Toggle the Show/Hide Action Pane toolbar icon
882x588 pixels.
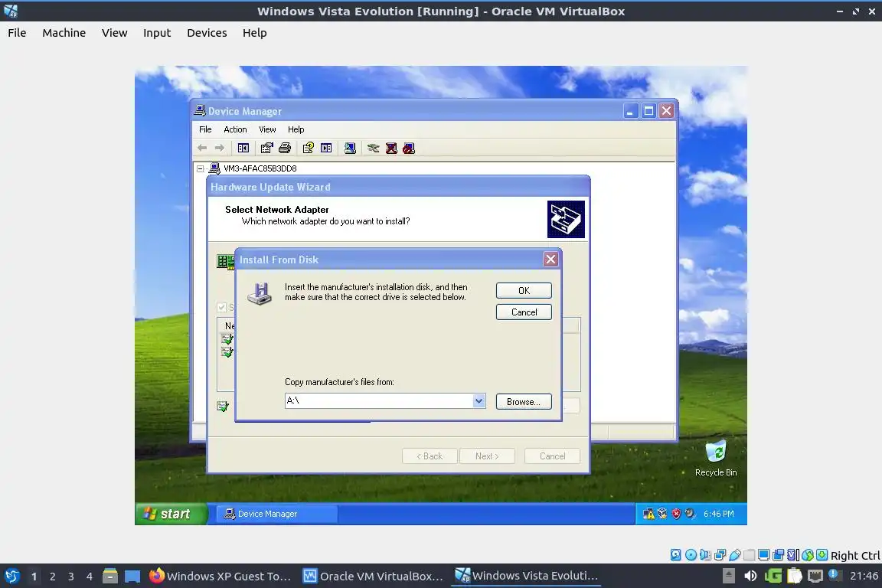click(x=326, y=148)
